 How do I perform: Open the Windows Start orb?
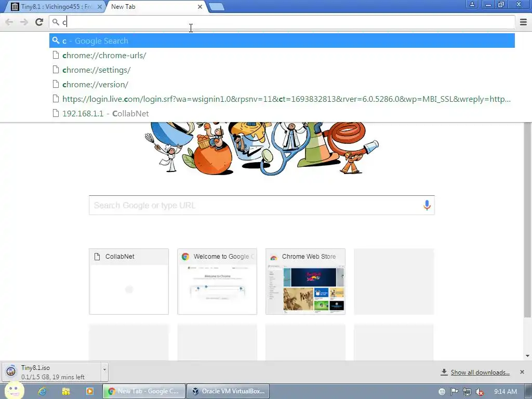[x=14, y=391]
